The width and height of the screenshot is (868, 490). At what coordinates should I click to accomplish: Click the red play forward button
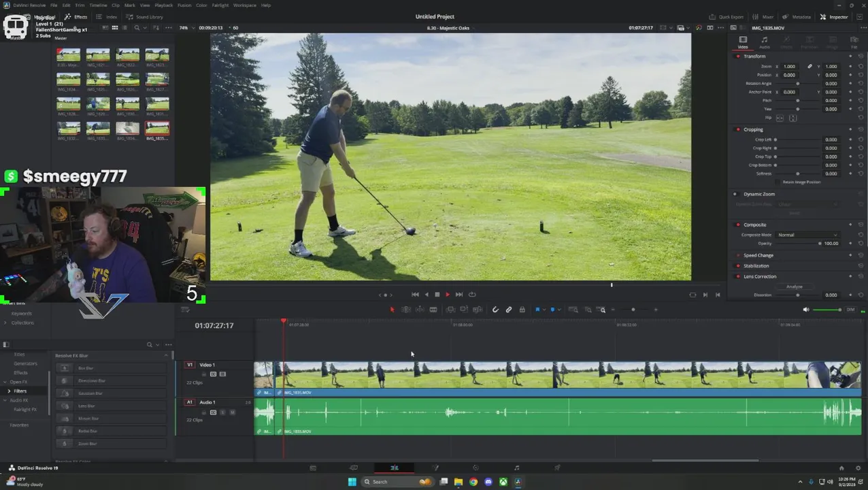click(447, 295)
